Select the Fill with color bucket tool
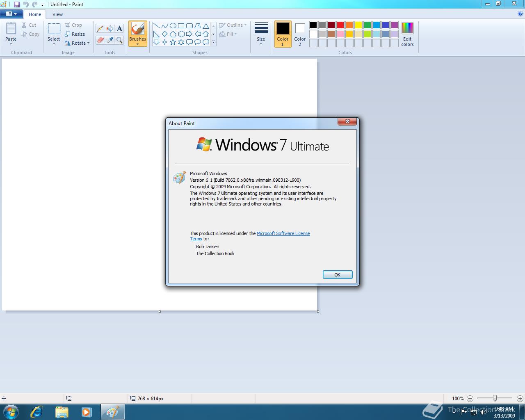The height and width of the screenshot is (420, 525). 110,28
